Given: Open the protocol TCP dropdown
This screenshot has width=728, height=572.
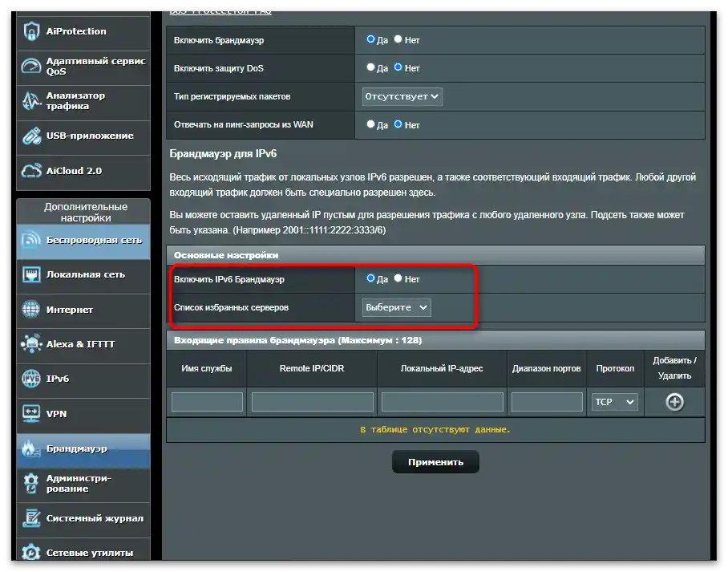Looking at the screenshot, I should (x=614, y=402).
